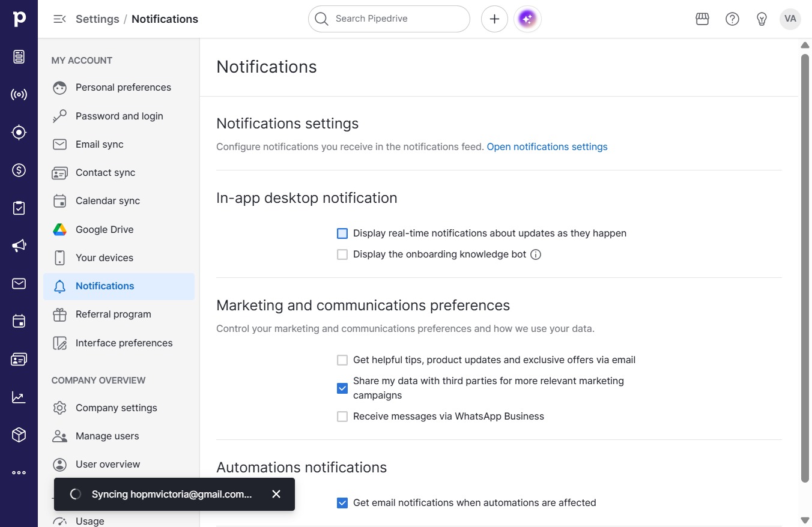Screen dimensions: 812x527
Task: Open Deals dollar icon in left rail
Action: tap(19, 170)
